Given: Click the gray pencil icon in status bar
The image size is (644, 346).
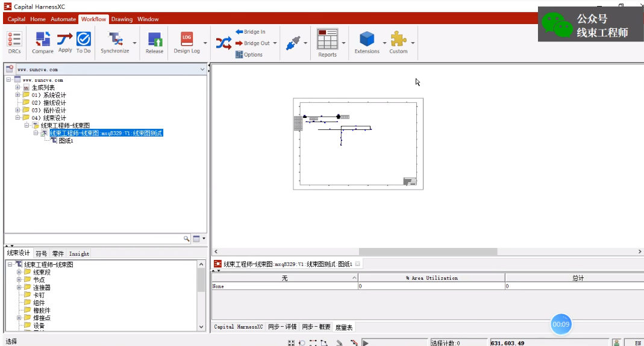Looking at the screenshot, I should point(339,343).
